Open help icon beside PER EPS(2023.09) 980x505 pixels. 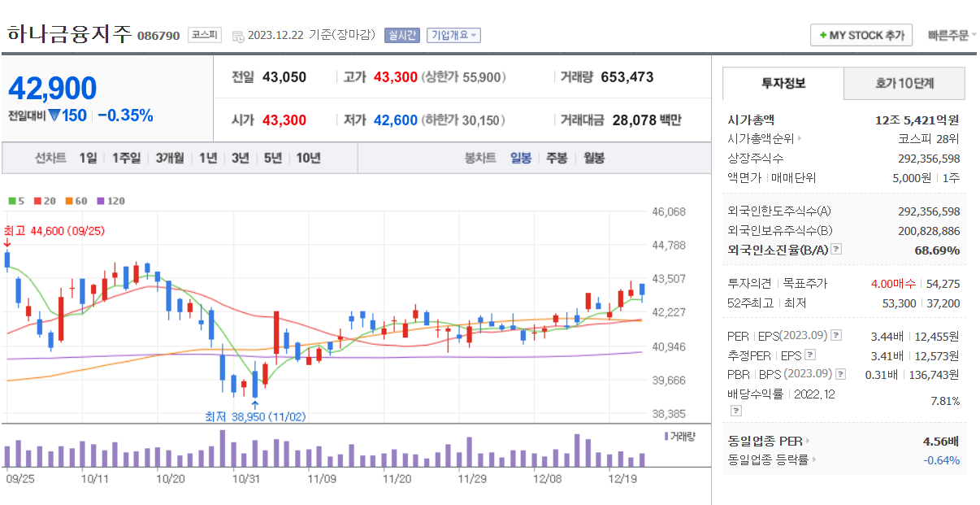[x=837, y=336]
